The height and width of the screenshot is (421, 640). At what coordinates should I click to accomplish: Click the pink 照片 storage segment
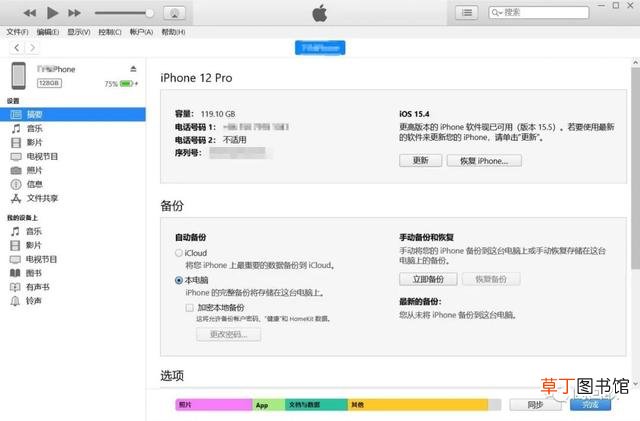(214, 405)
